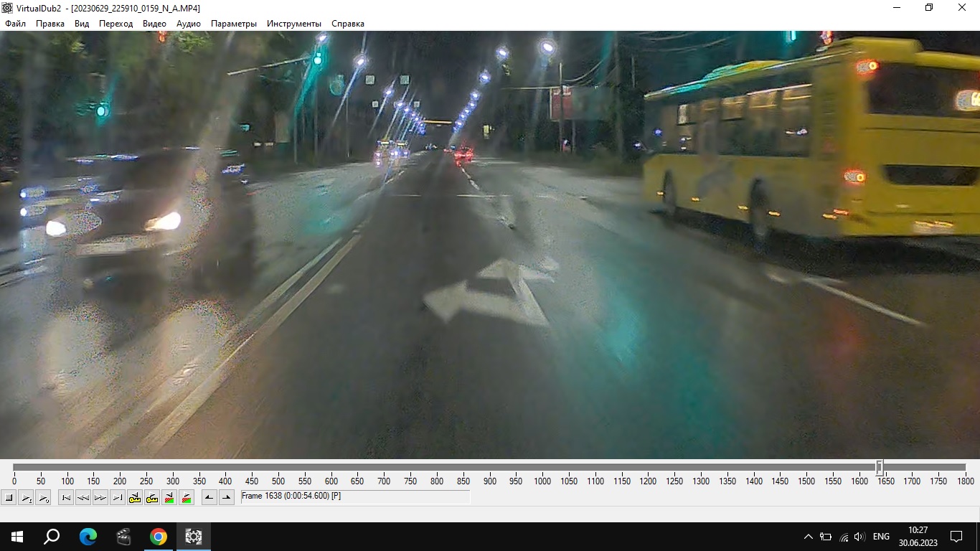Jump to the start of the video
The width and height of the screenshot is (980, 551).
[x=66, y=497]
